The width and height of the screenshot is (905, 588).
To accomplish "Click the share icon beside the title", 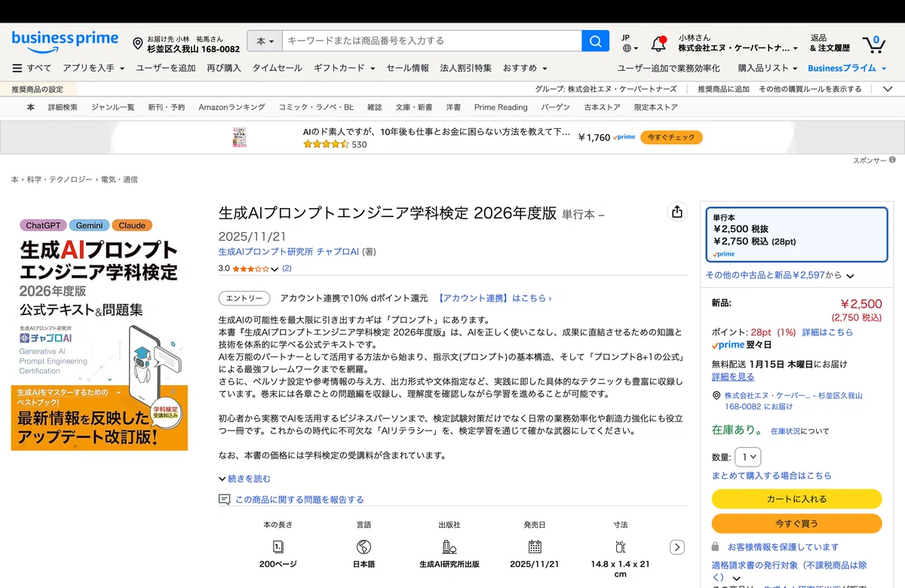I will tap(676, 212).
